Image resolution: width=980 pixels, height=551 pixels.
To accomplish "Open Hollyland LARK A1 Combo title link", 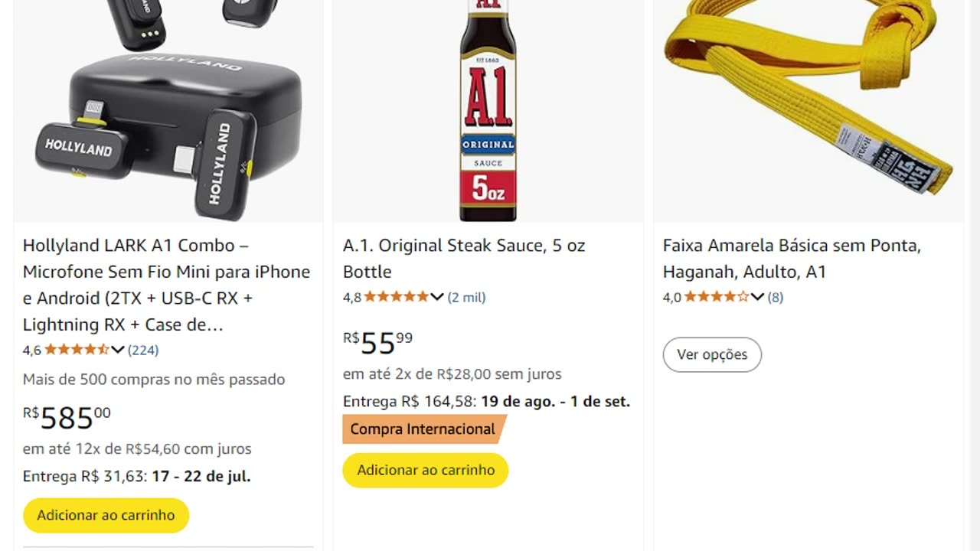I will (166, 285).
